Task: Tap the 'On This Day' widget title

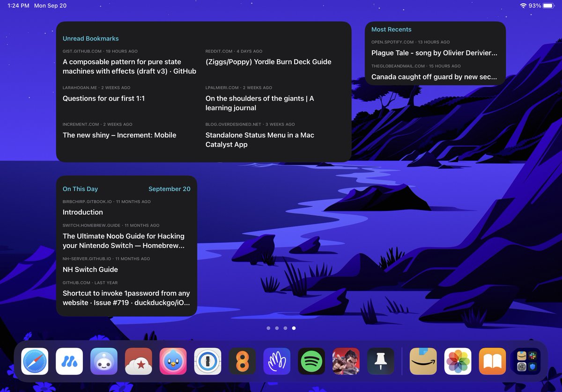Action: pos(80,189)
